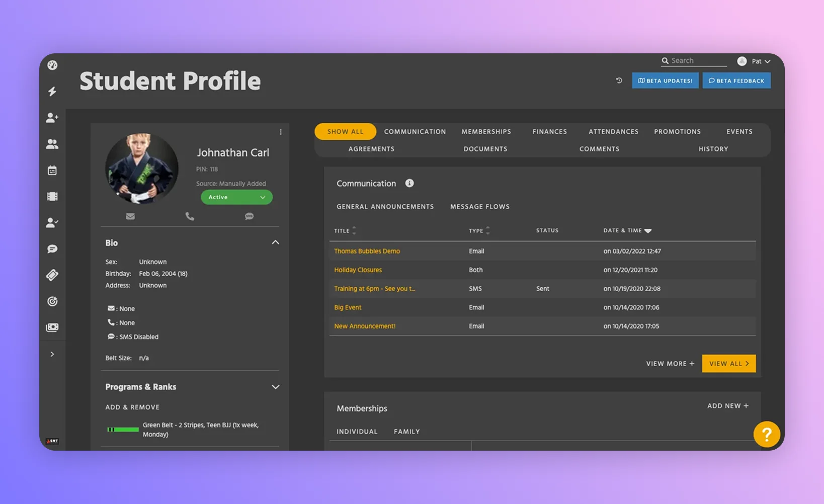Open the film strip media icon
This screenshot has width=824, height=504.
click(52, 196)
